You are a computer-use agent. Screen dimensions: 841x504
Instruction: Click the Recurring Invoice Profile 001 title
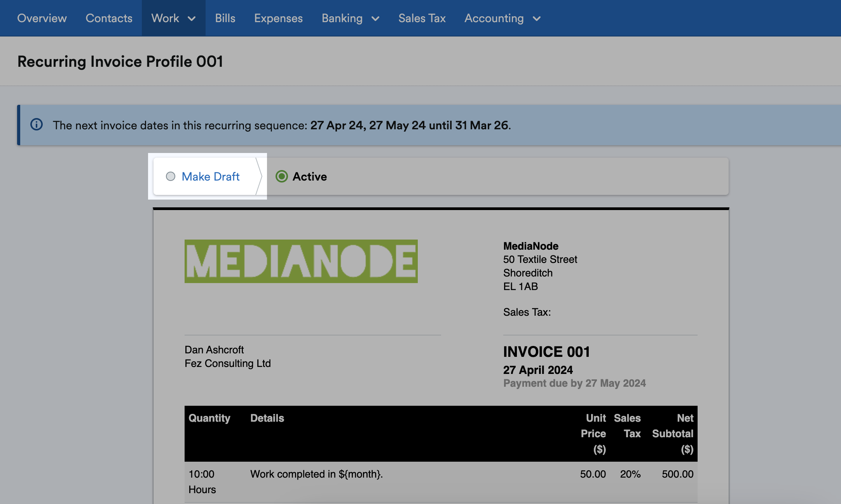click(120, 61)
